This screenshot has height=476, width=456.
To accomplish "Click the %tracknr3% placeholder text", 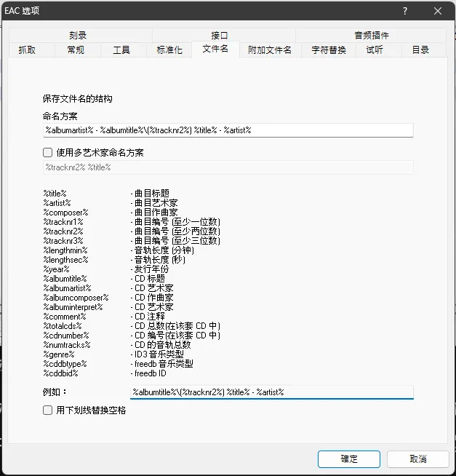I will pos(63,241).
